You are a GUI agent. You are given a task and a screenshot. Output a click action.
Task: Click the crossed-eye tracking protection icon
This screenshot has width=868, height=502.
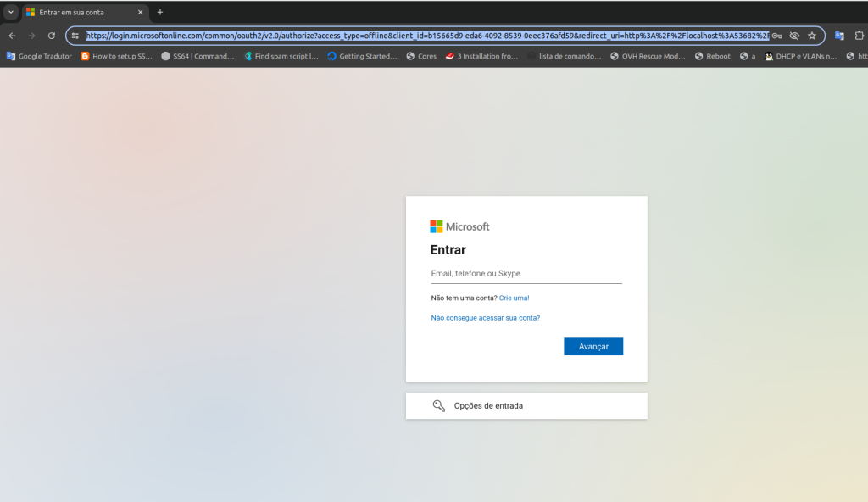(x=794, y=36)
